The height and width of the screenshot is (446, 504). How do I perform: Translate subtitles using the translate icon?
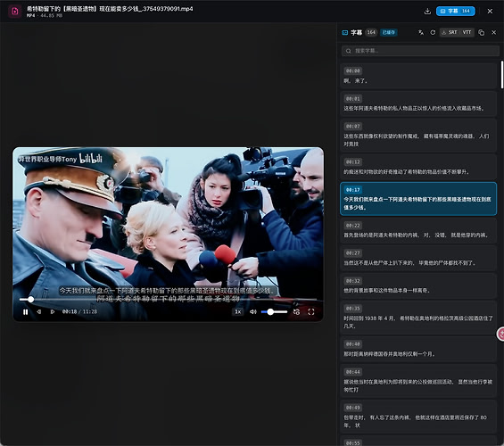pyautogui.click(x=421, y=32)
